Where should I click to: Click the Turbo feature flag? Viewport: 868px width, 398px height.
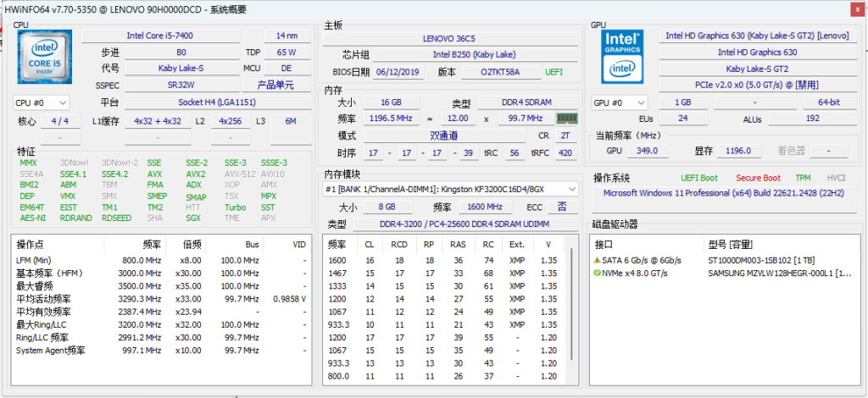(x=236, y=207)
